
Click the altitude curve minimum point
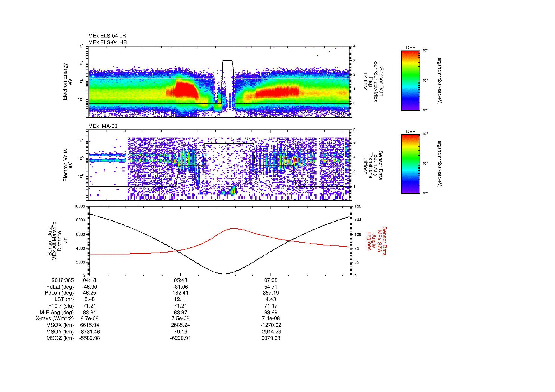coord(224,274)
